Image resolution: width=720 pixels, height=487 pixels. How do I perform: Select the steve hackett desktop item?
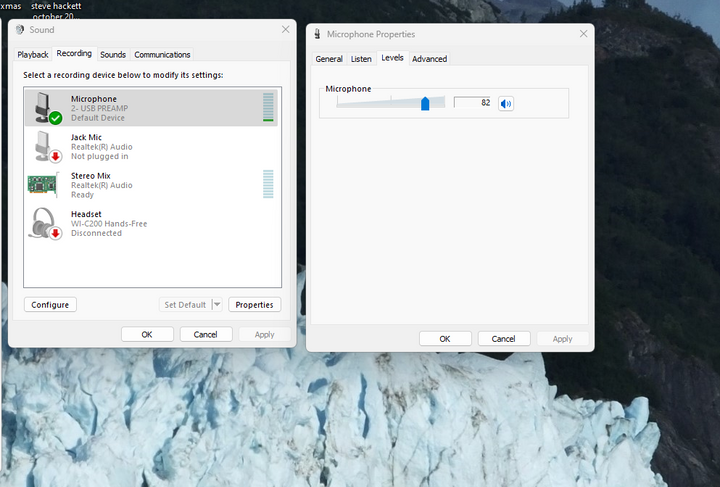(x=56, y=10)
